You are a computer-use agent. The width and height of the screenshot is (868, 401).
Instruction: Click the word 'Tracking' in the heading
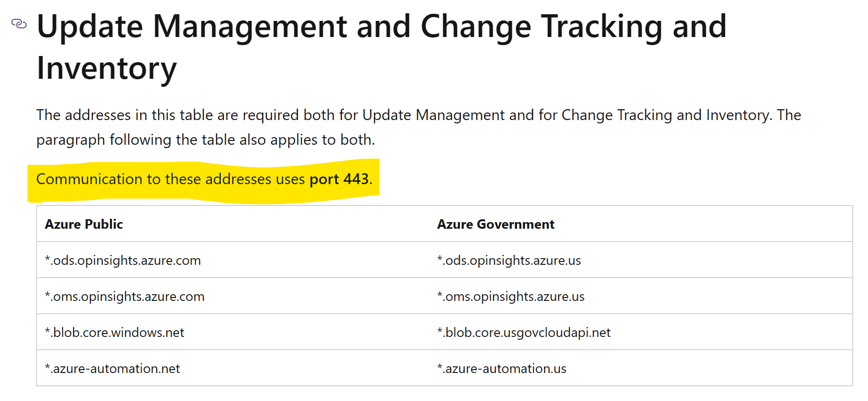click(x=601, y=26)
